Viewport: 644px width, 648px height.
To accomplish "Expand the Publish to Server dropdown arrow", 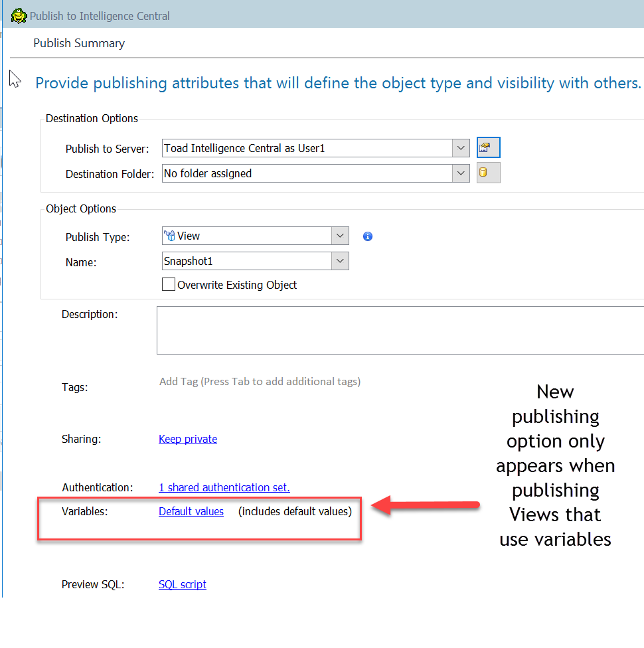I will pyautogui.click(x=461, y=148).
